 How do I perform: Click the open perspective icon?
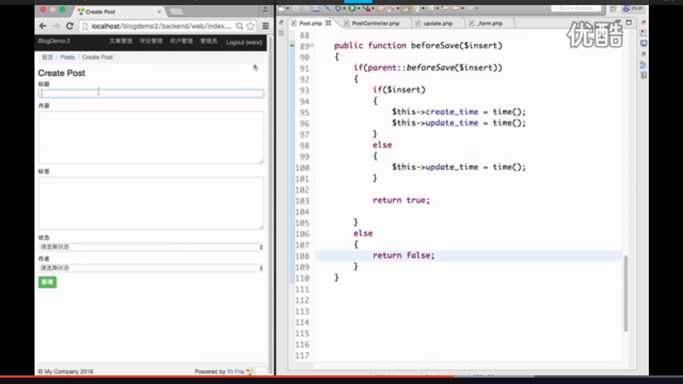click(x=612, y=9)
